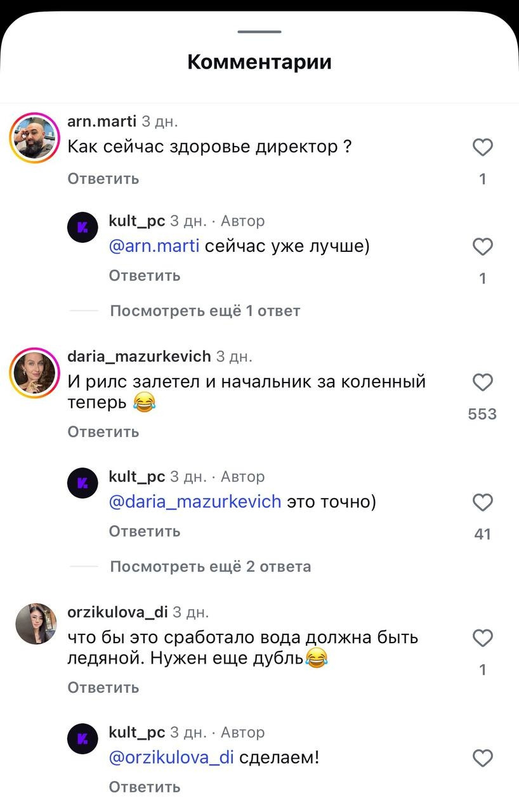This screenshot has height=812, width=519.
Task: Expand "Посмотреть ещё 1 ответ"
Action: pyautogui.click(x=204, y=311)
